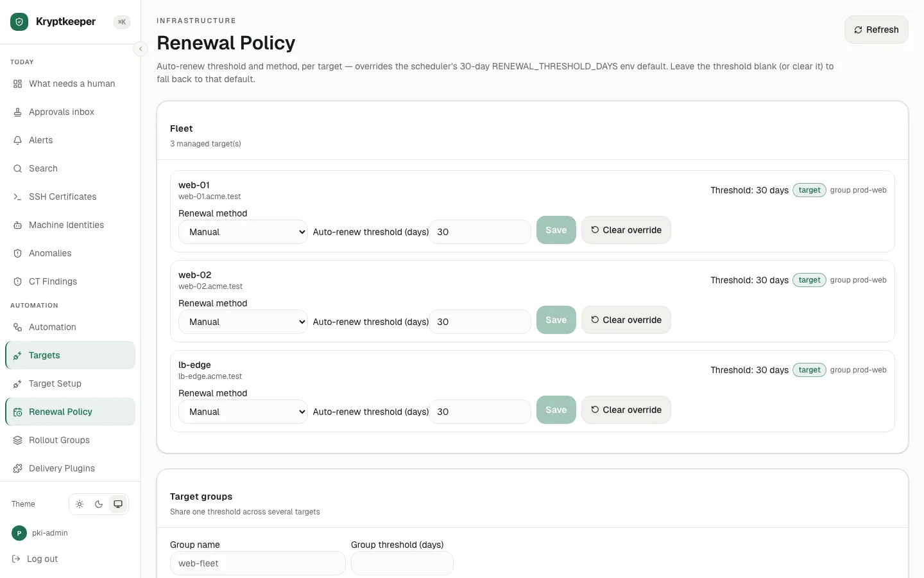
Task: Open Renewal method dropdown for web-02
Action: 244,322
